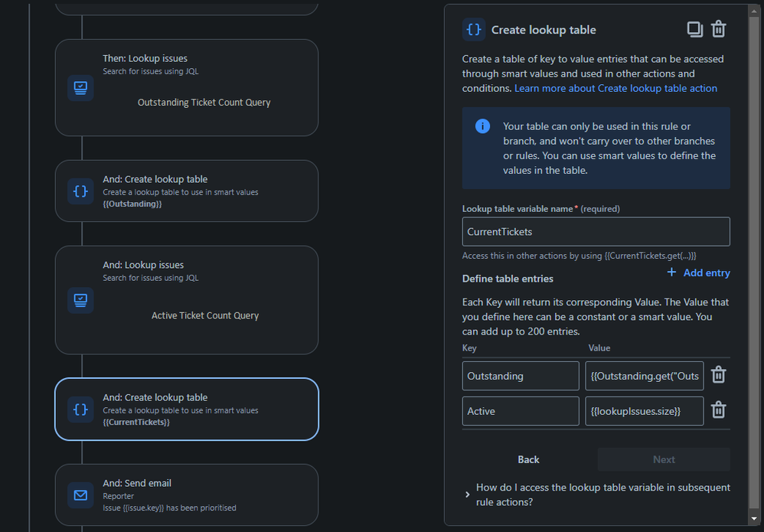
Task: Select the Send email envelope icon
Action: pos(80,495)
